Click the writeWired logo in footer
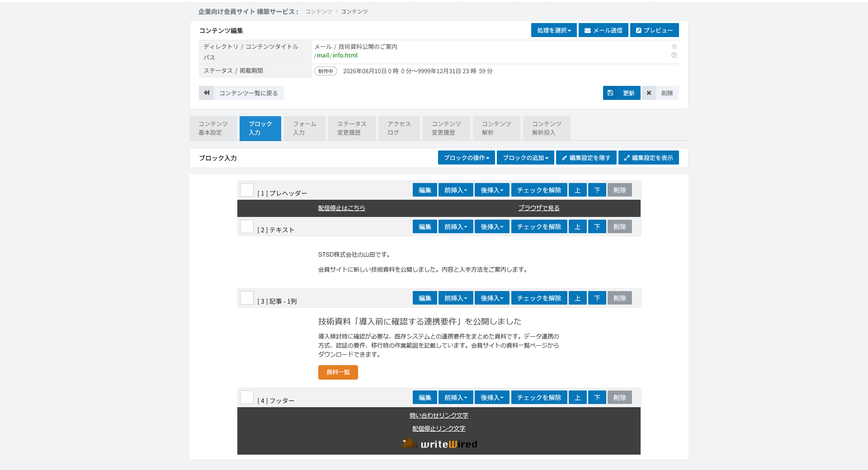The width and height of the screenshot is (868, 470). pyautogui.click(x=439, y=444)
